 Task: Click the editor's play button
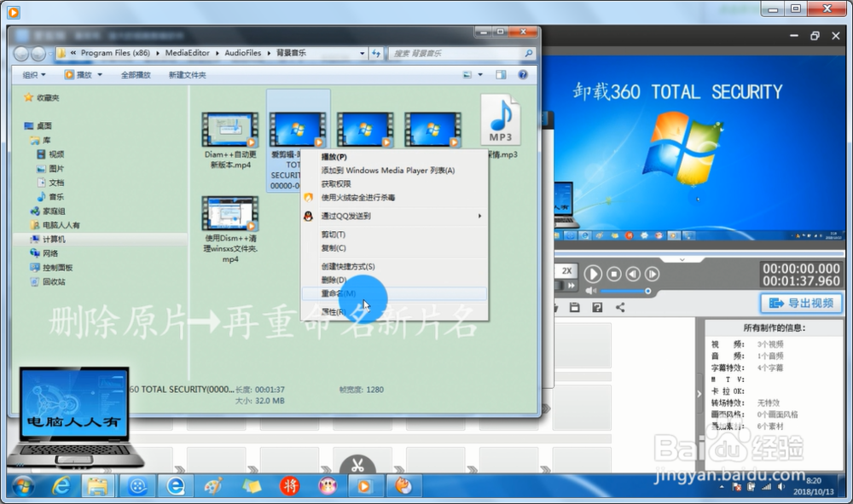coord(593,274)
